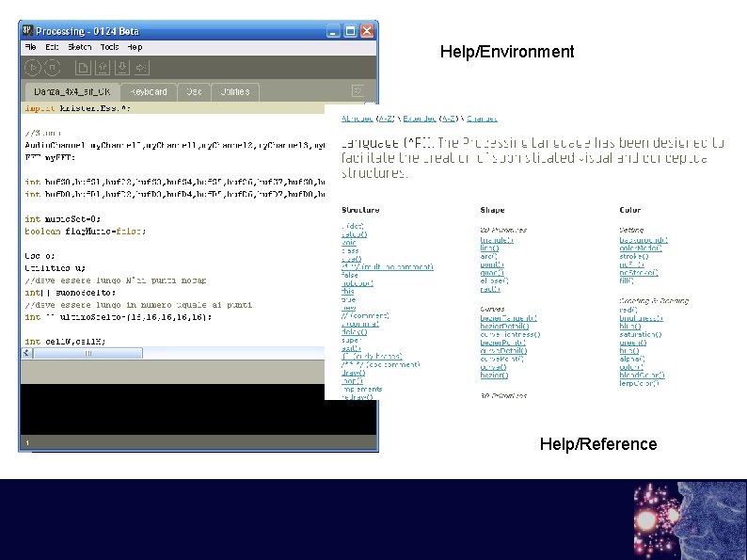
Task: Open the blue() reference link
Action: coord(630,326)
